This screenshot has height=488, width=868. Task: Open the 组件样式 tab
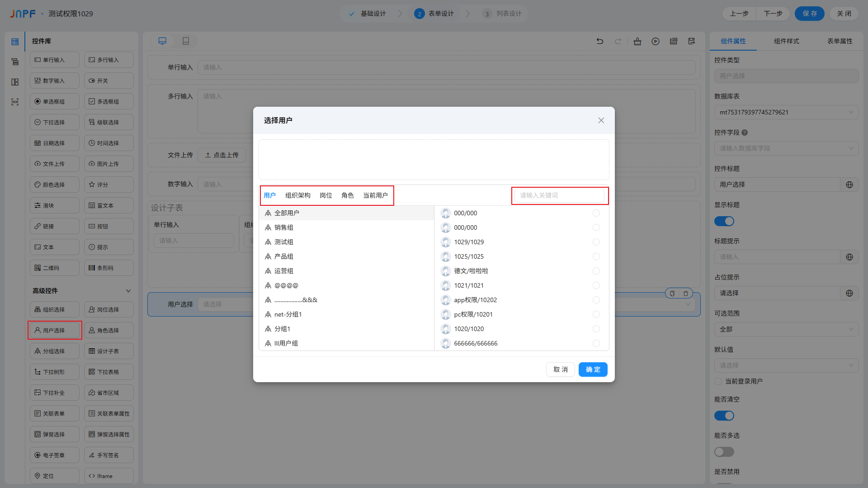click(x=786, y=41)
